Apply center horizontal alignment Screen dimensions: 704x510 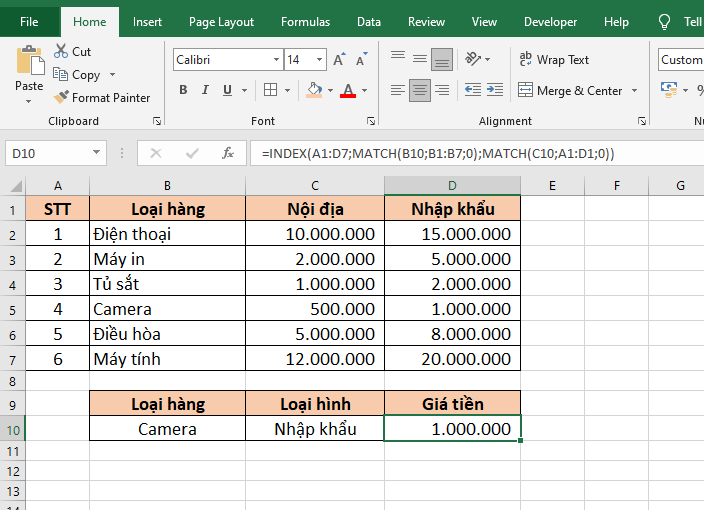click(x=420, y=91)
